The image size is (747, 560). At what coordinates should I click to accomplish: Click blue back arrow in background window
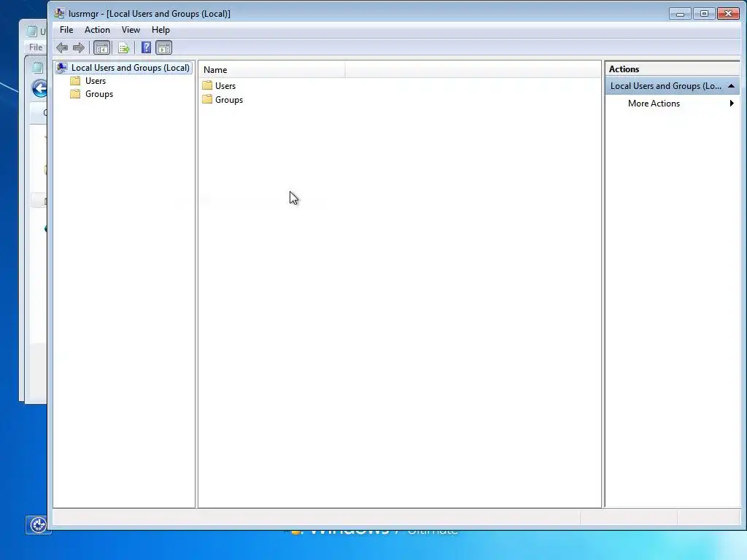40,88
